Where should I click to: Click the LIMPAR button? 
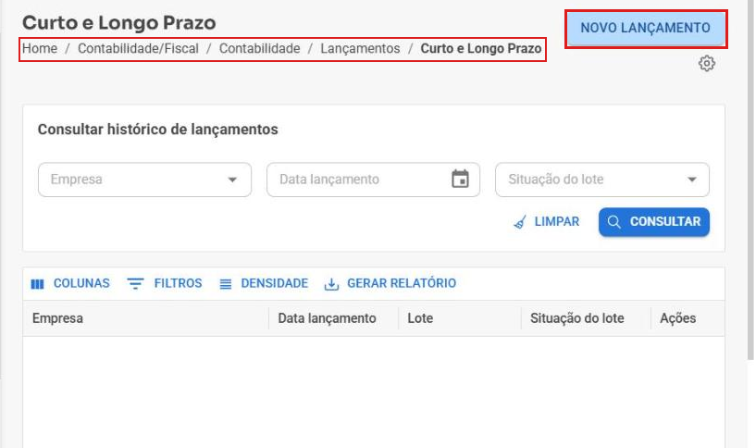pyautogui.click(x=547, y=222)
